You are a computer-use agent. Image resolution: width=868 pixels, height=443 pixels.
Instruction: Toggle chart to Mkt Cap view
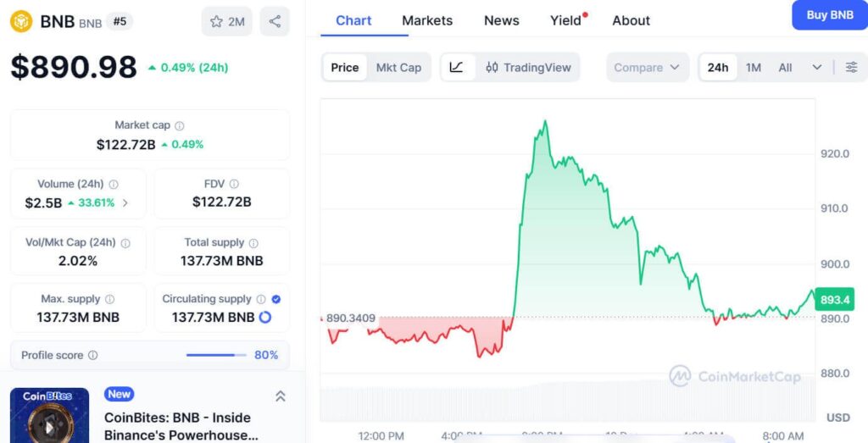pos(398,67)
